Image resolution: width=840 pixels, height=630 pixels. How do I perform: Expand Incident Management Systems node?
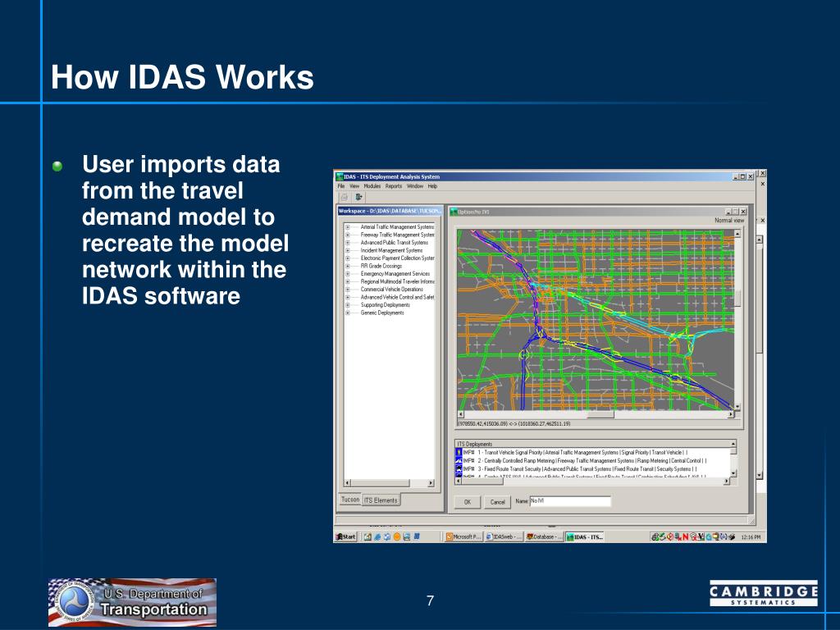pyautogui.click(x=347, y=250)
